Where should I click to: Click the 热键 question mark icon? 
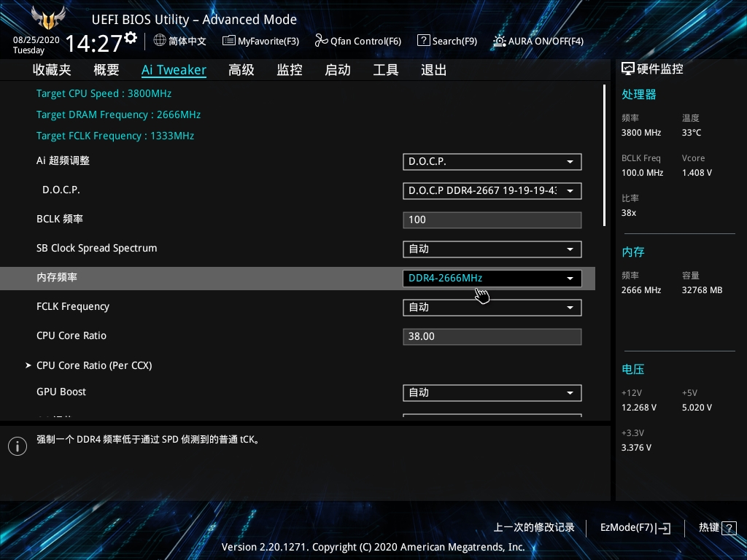point(729,528)
